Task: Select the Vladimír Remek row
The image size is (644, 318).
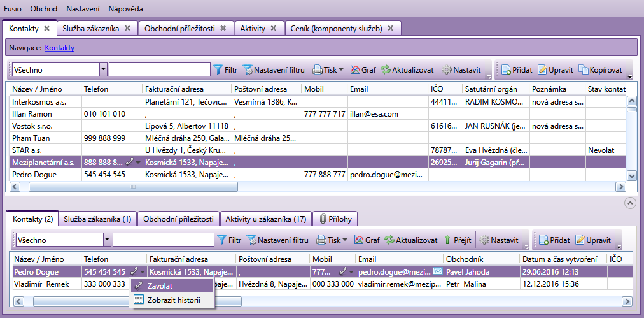Action: pos(321,284)
